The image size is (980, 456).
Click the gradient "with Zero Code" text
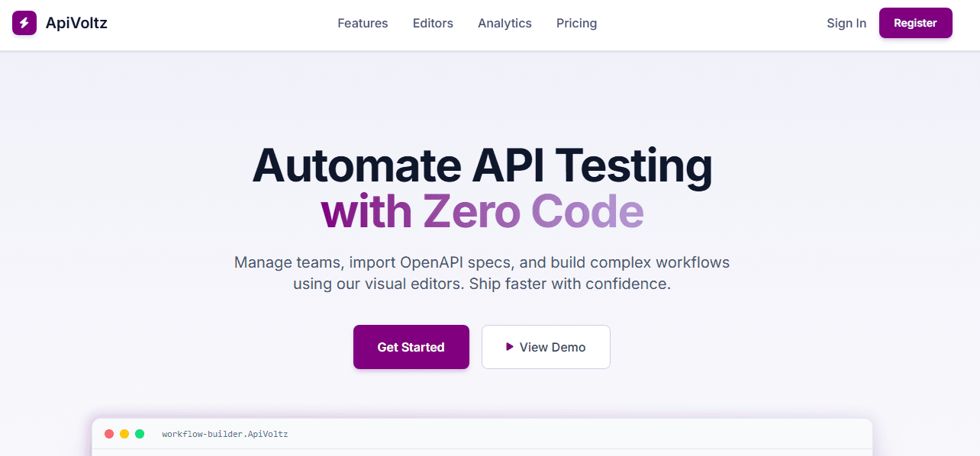click(x=482, y=211)
